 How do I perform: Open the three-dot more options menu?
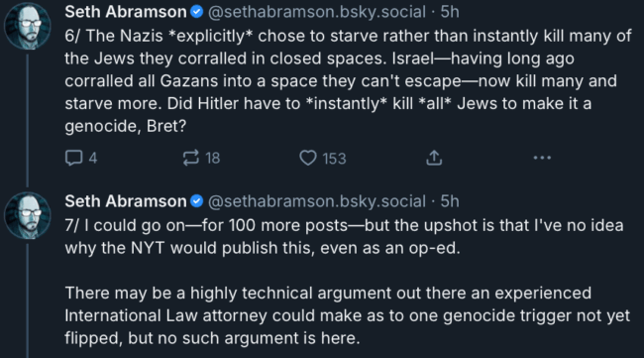tap(542, 158)
